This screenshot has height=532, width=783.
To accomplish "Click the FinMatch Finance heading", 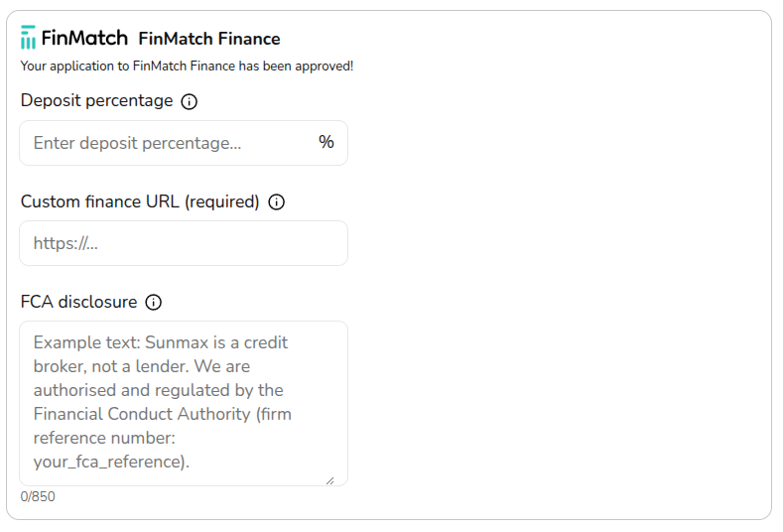I will (x=209, y=40).
